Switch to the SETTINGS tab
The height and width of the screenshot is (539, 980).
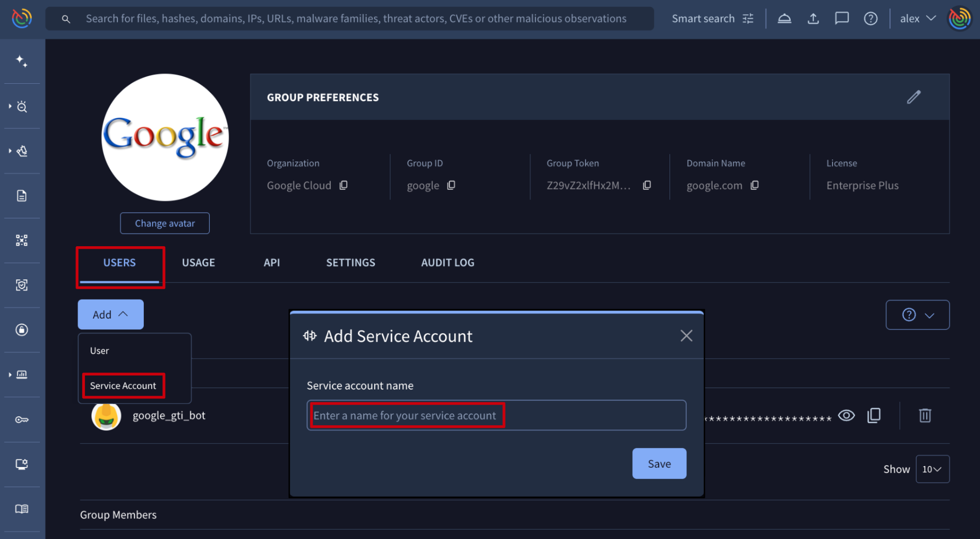click(351, 263)
